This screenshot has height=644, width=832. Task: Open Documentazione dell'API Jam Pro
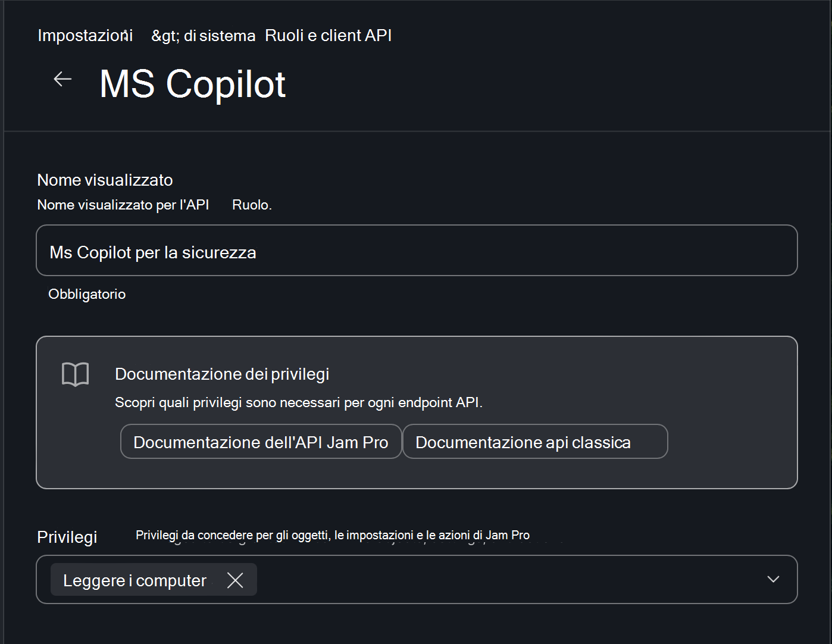[x=261, y=442]
